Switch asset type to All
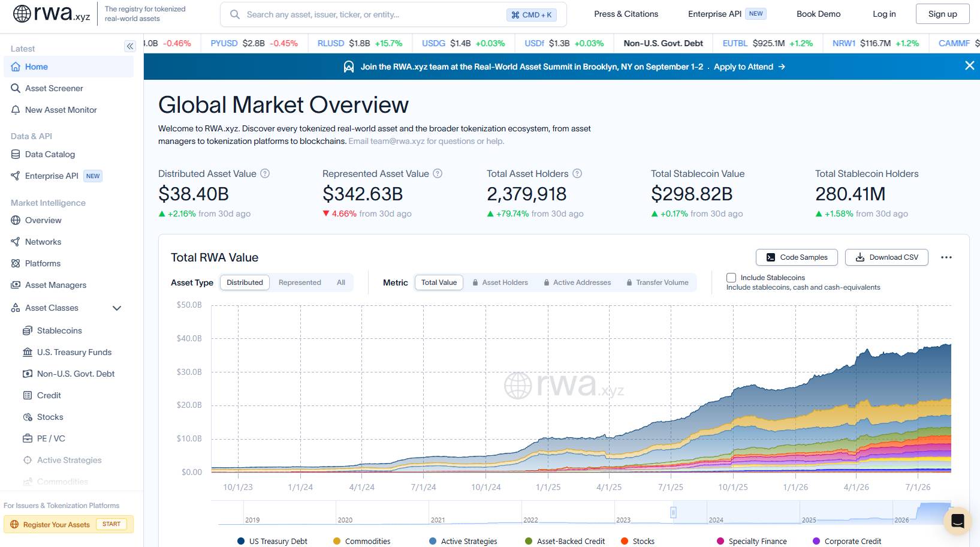 tap(341, 282)
